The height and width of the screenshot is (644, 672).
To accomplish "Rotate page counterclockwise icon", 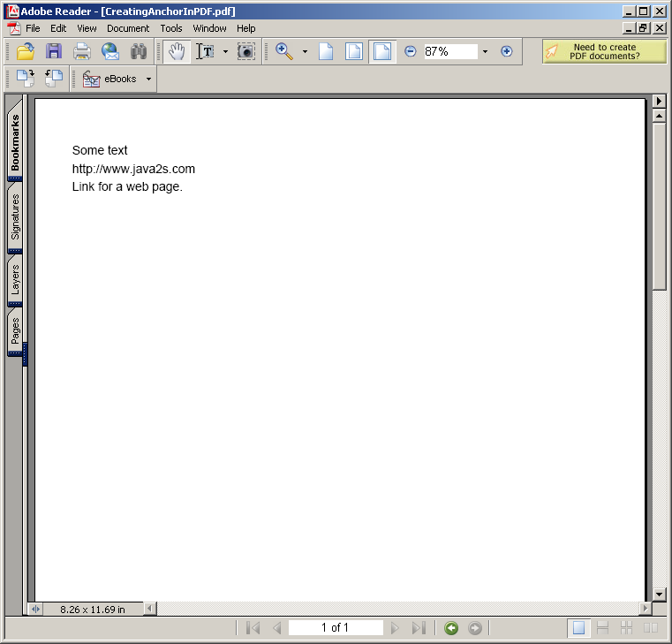I will tap(54, 79).
